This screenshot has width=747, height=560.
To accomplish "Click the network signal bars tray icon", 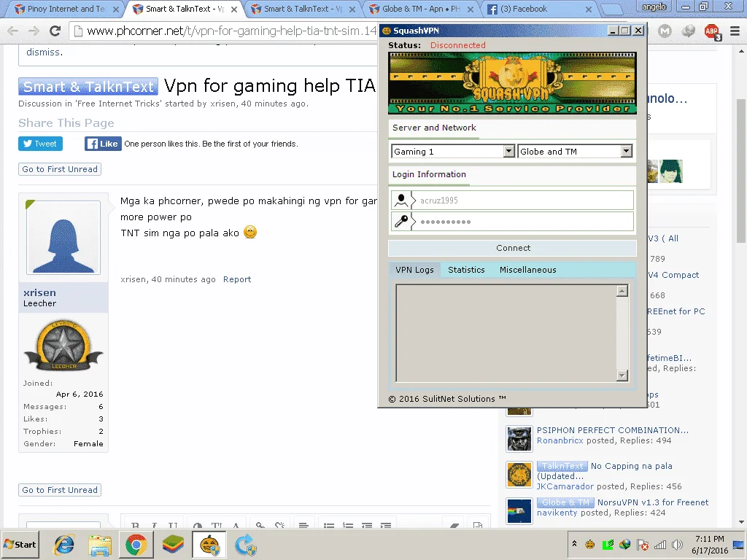I will click(x=659, y=544).
